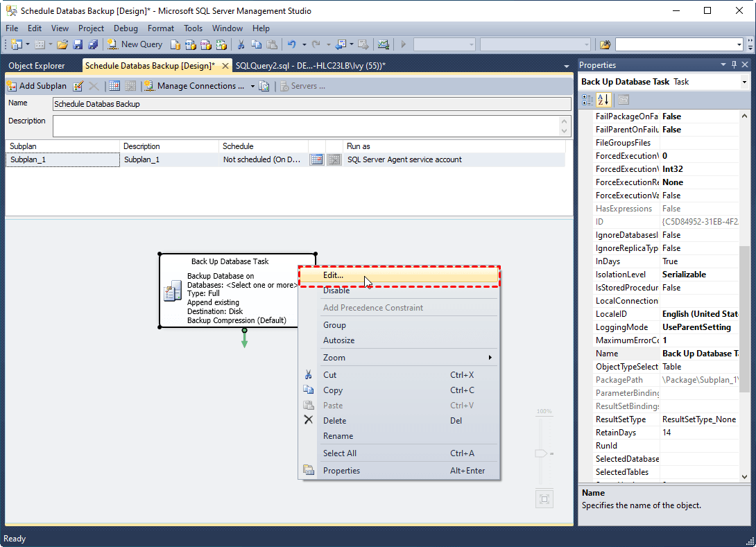Click the Undo arrow icon
756x547 pixels.
click(292, 44)
